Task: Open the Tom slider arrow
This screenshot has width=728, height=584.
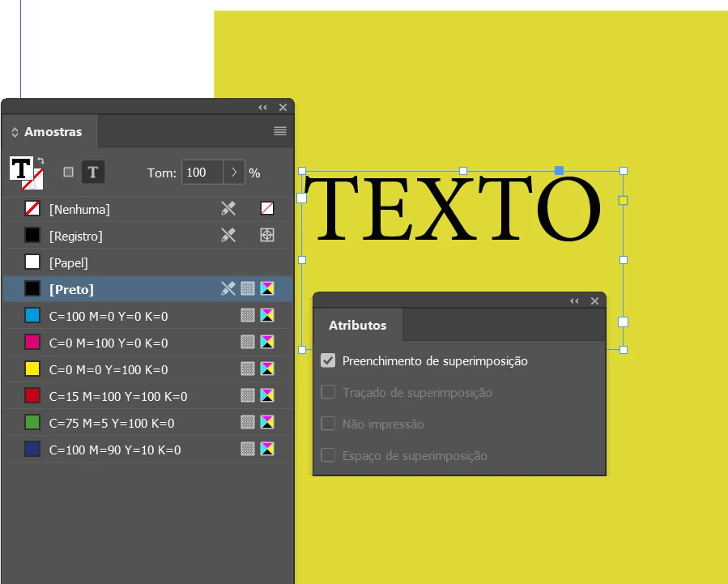Action: pos(234,173)
